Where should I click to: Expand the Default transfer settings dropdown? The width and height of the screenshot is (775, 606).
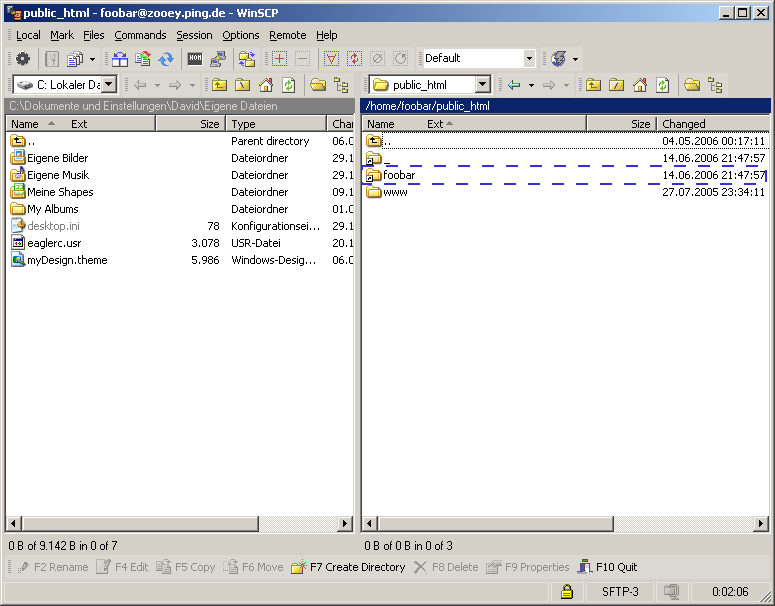point(529,59)
